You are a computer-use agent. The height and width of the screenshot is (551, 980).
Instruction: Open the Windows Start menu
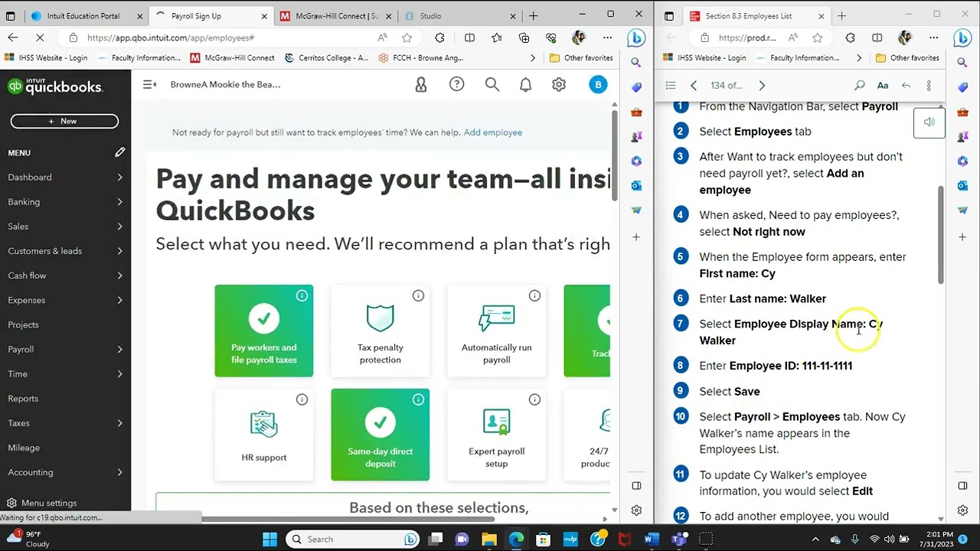click(x=269, y=540)
